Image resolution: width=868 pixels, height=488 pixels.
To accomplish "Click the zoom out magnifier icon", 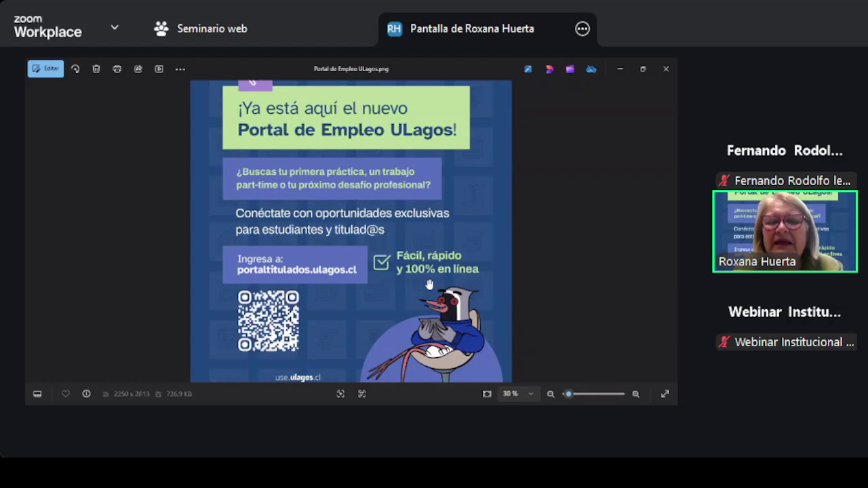I will 551,394.
